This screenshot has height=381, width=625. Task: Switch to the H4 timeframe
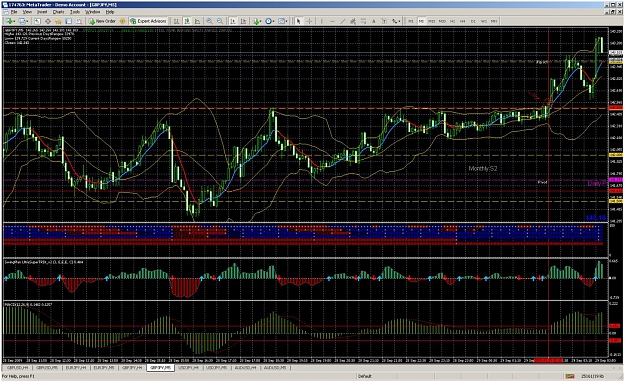click(462, 21)
